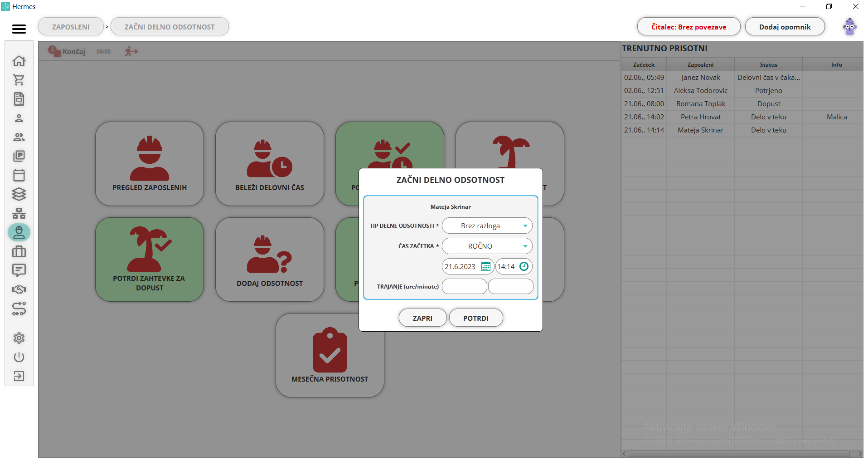This screenshot has width=868, height=466.
Task: Click Čitalec: Brez povezave button
Action: (689, 27)
